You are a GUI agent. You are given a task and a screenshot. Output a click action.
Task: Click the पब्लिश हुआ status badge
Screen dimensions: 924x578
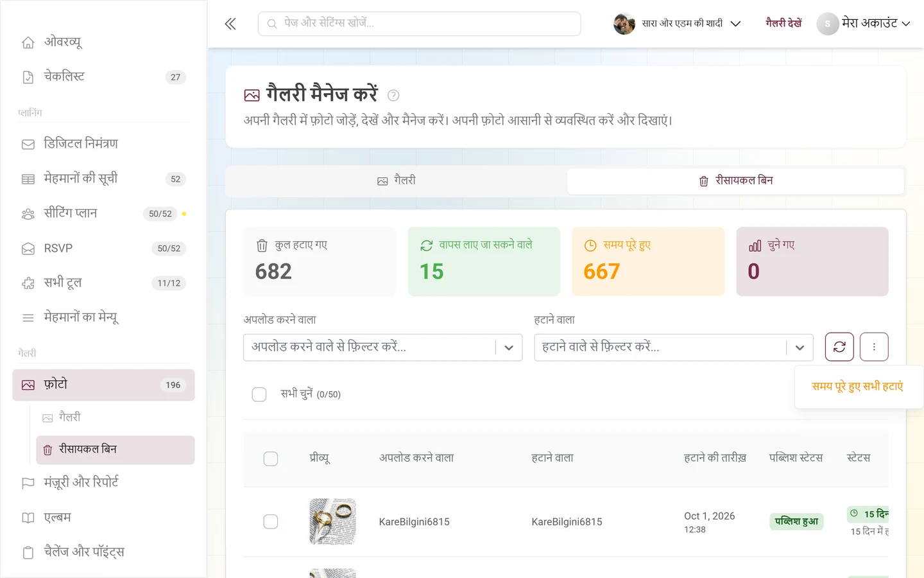click(797, 521)
